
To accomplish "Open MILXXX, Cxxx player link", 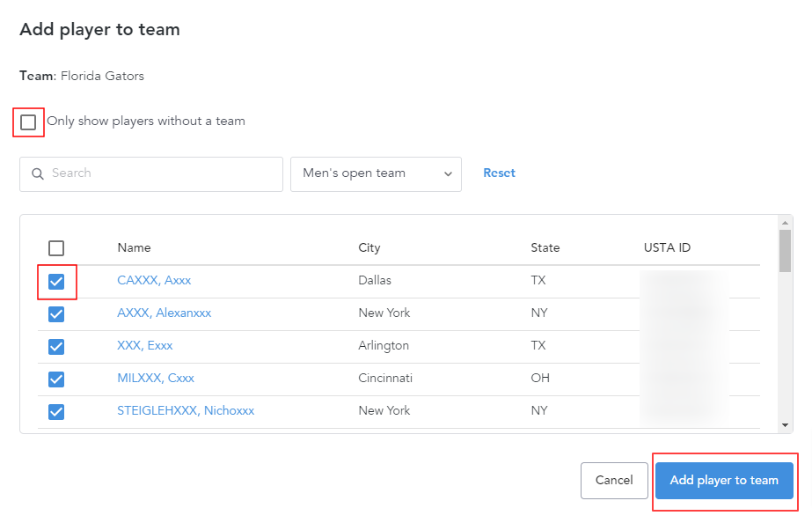I will 155,378.
